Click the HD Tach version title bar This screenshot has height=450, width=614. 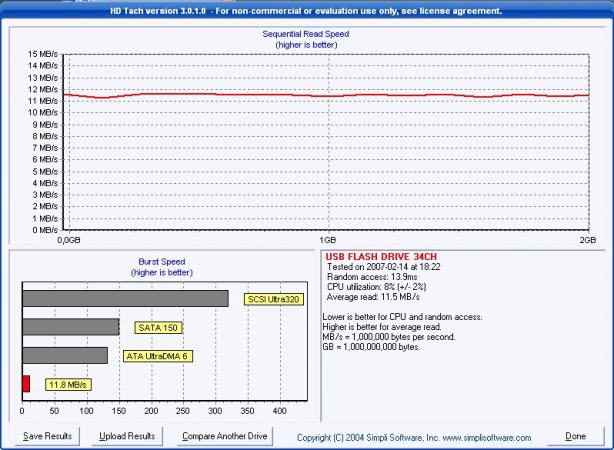coord(306,11)
